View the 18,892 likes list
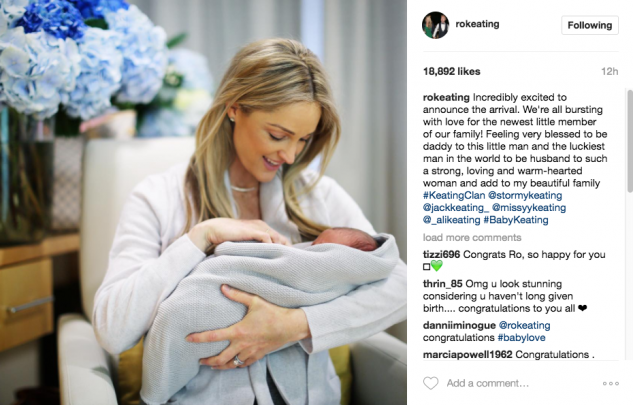633x405 pixels. pos(451,71)
